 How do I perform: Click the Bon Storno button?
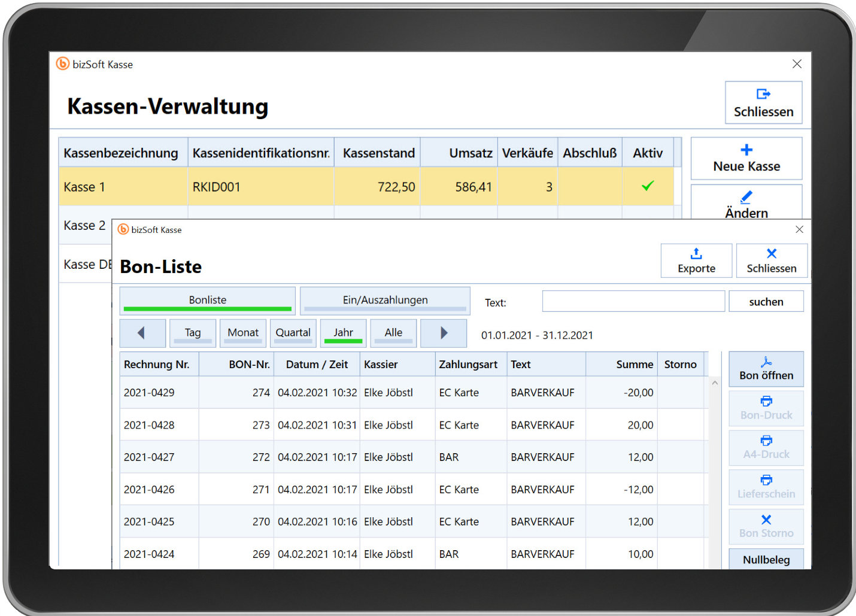point(766,527)
